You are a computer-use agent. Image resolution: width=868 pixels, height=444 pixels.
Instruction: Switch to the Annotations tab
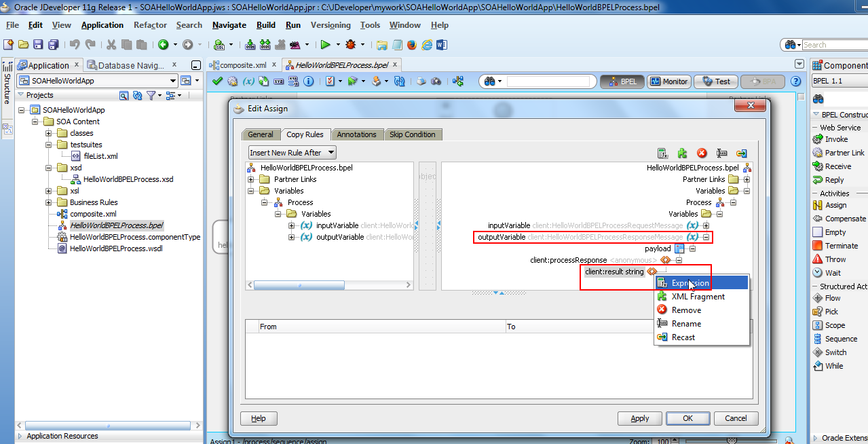tap(358, 134)
